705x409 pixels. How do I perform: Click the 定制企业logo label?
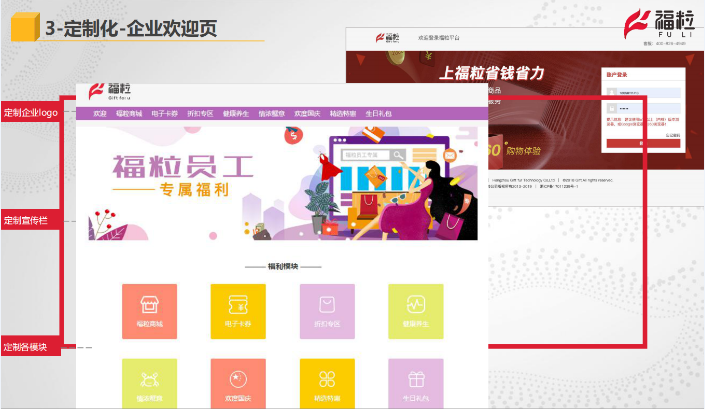[31, 113]
